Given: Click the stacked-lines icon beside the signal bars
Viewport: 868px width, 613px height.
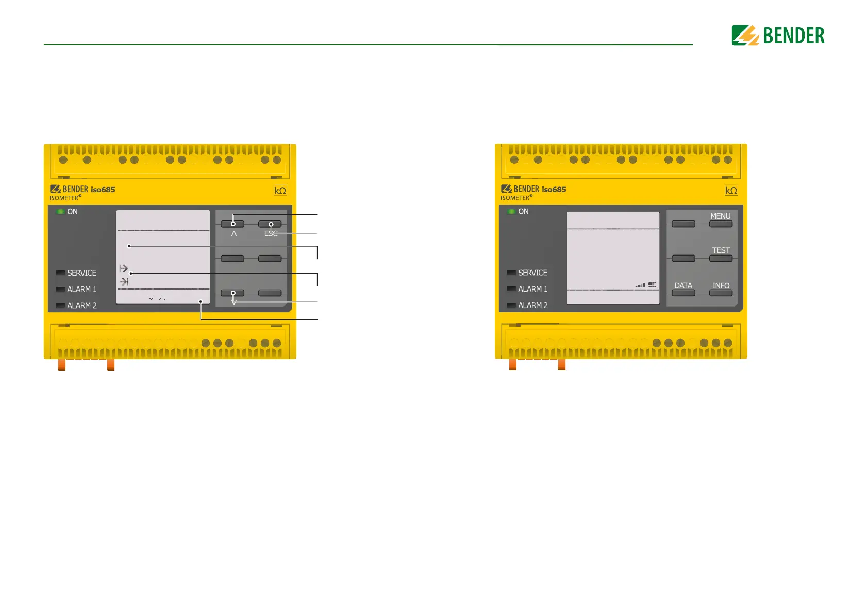Looking at the screenshot, I should pos(653,284).
